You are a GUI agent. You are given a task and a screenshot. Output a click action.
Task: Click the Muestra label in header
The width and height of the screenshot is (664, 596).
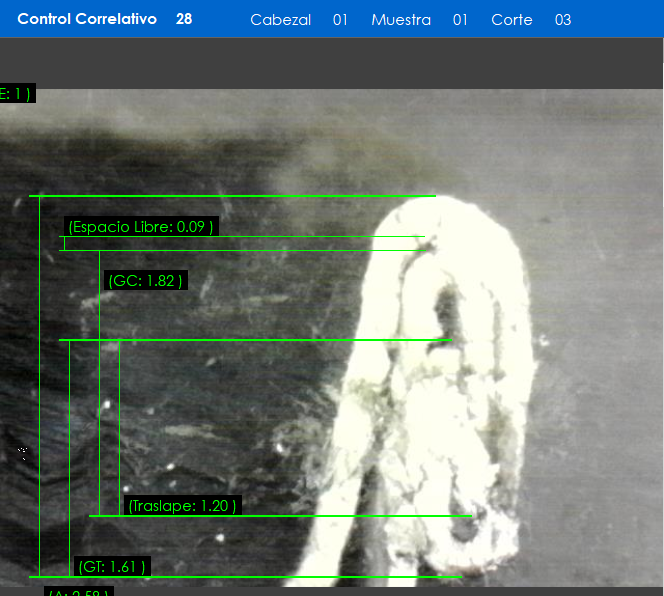click(400, 20)
